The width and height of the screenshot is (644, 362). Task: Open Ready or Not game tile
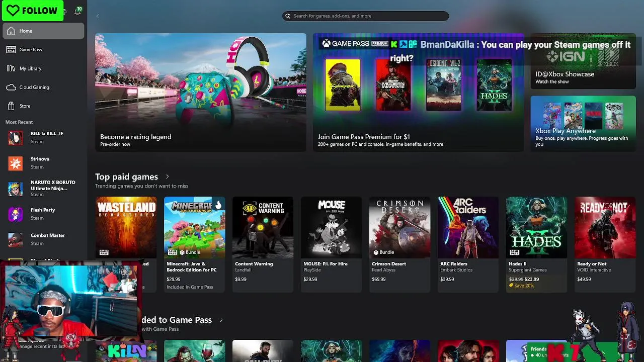click(x=605, y=244)
